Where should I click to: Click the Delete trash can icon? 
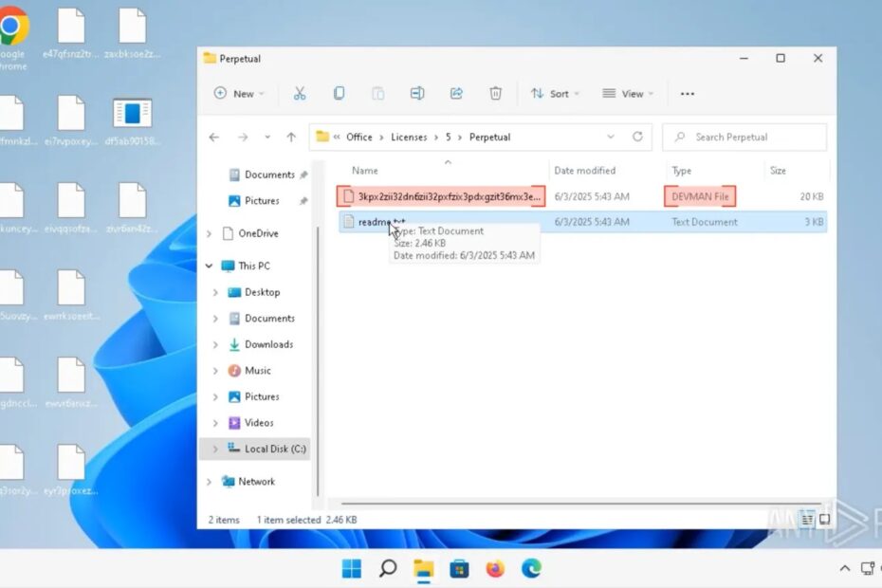495,93
